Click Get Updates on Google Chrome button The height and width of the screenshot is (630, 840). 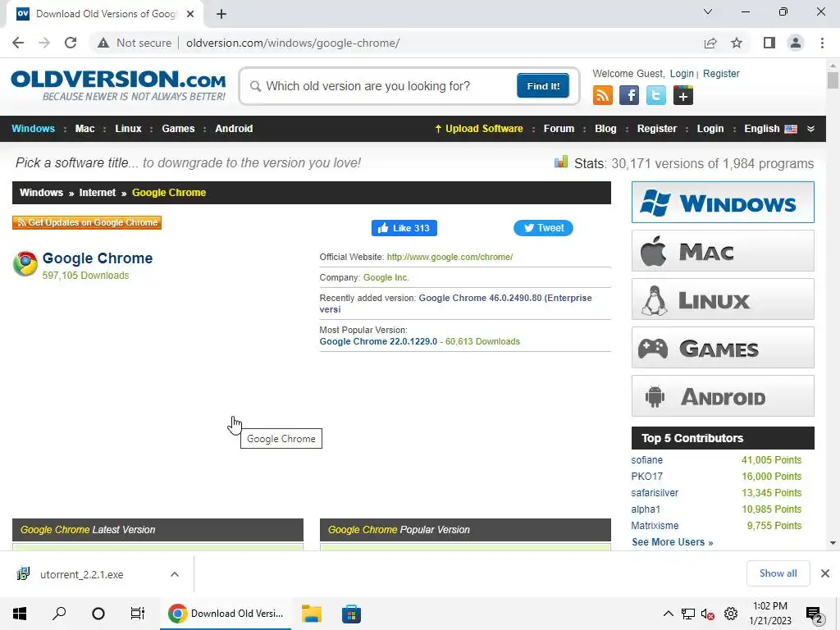click(87, 222)
